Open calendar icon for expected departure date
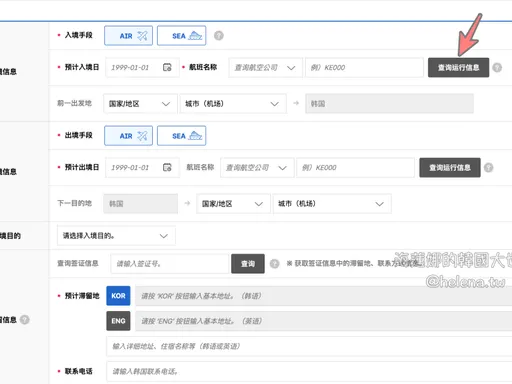Image resolution: width=512 pixels, height=384 pixels. point(167,167)
